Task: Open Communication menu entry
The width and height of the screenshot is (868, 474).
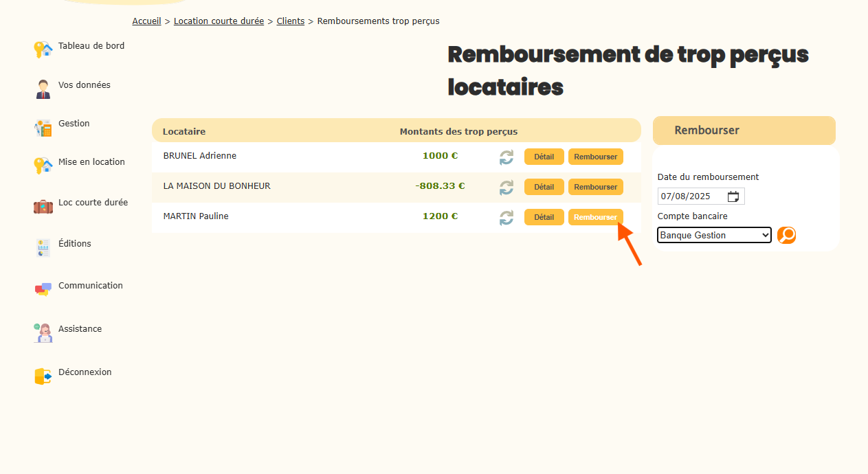Action: (x=91, y=286)
